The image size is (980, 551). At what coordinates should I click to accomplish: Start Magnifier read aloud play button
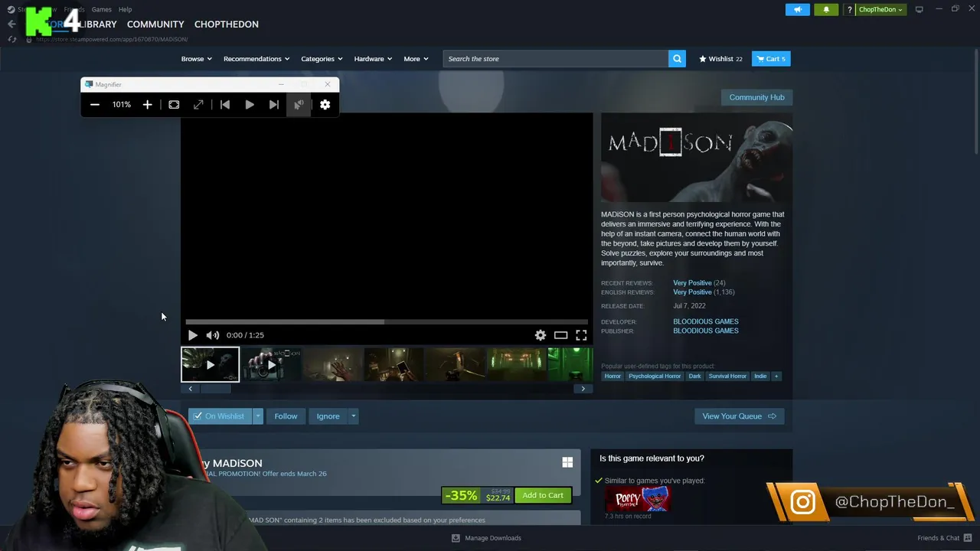click(250, 105)
